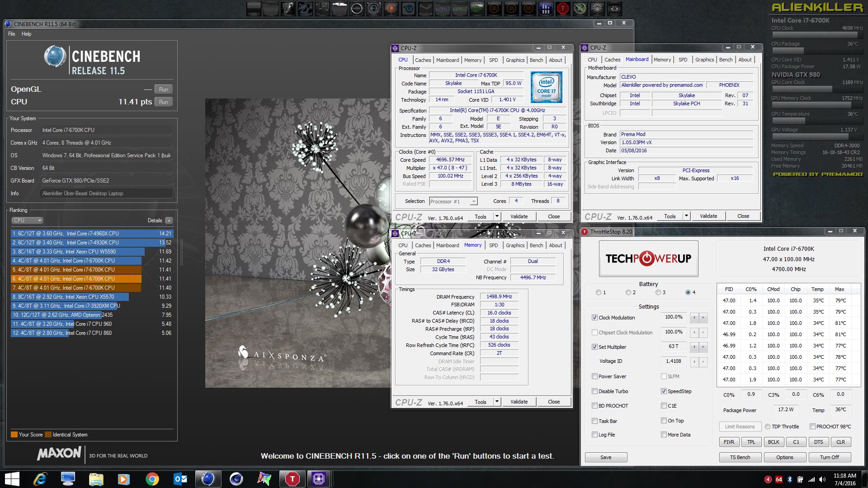Toggle SpeedStep checkbox
The image size is (868, 488).
[664, 391]
